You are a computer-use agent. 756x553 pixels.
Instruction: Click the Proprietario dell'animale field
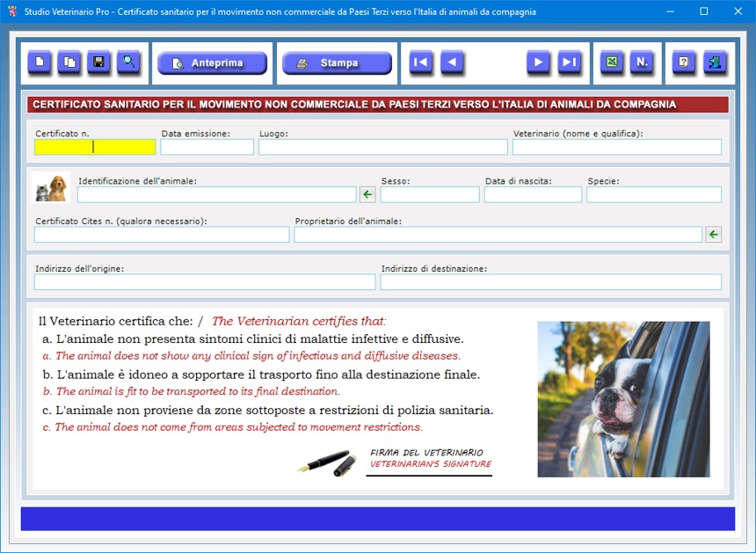(498, 235)
